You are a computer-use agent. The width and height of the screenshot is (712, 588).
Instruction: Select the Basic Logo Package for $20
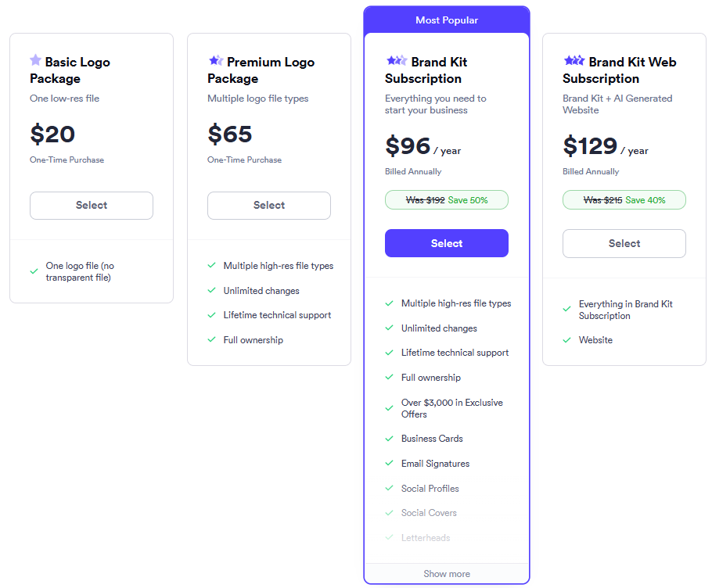[x=92, y=206]
